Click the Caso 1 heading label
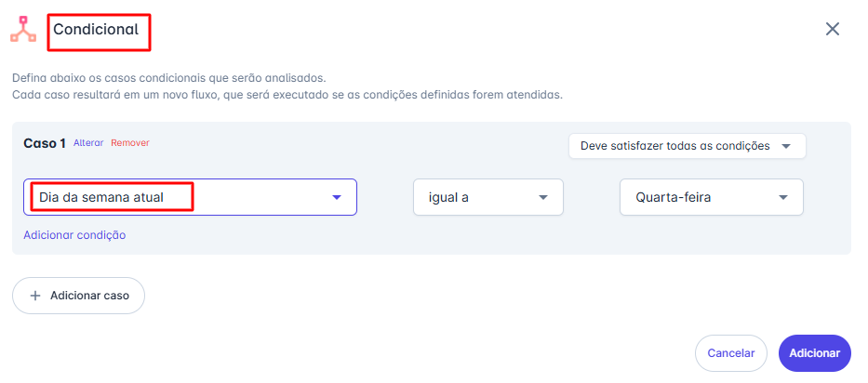Screen dimensions: 868x383 (45, 143)
